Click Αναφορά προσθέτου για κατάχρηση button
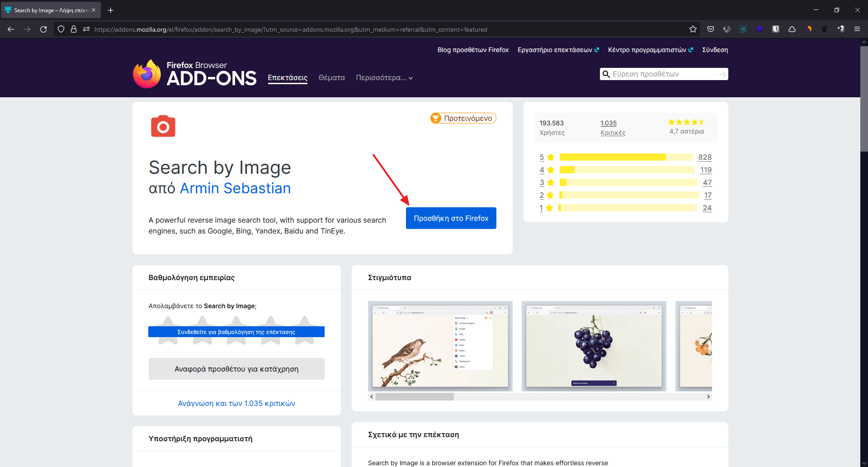The width and height of the screenshot is (868, 467). click(236, 369)
